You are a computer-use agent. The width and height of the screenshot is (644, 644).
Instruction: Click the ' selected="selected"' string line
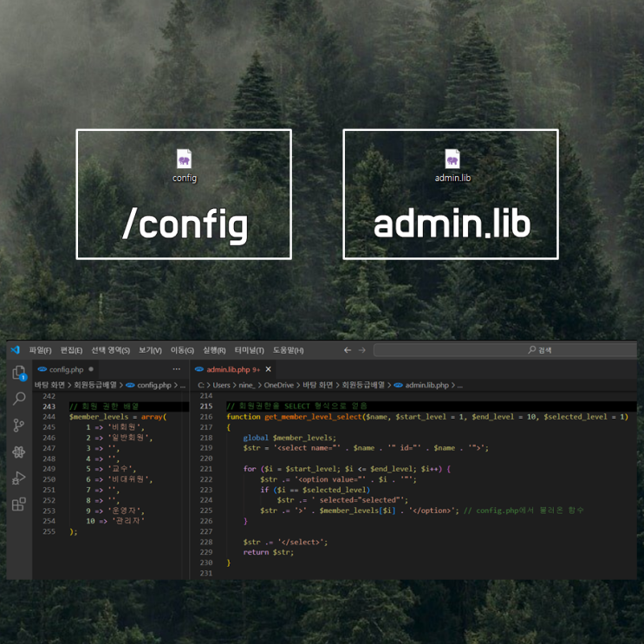click(x=342, y=500)
